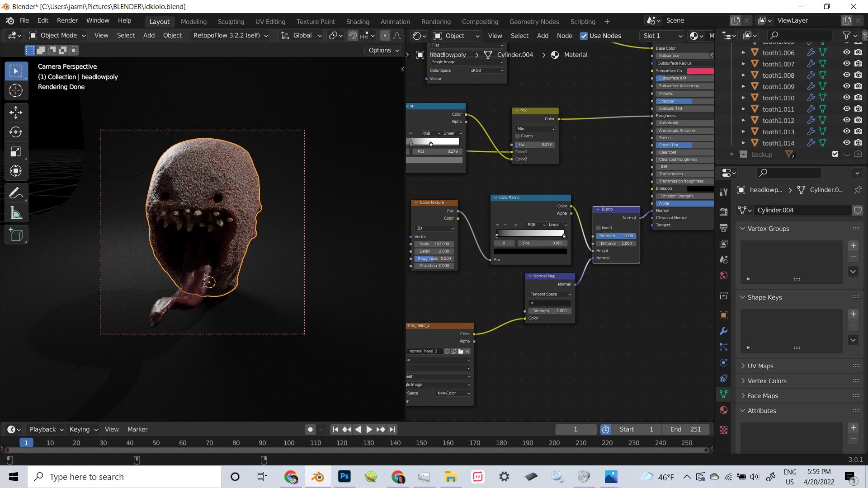Select the Scale tool
868x488 pixels.
(x=16, y=152)
